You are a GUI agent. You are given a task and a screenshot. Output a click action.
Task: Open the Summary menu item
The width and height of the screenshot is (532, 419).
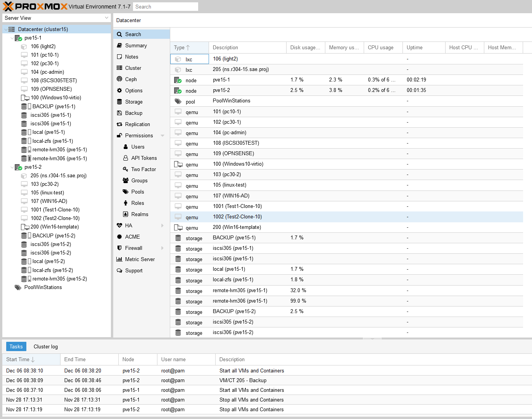[142, 45]
